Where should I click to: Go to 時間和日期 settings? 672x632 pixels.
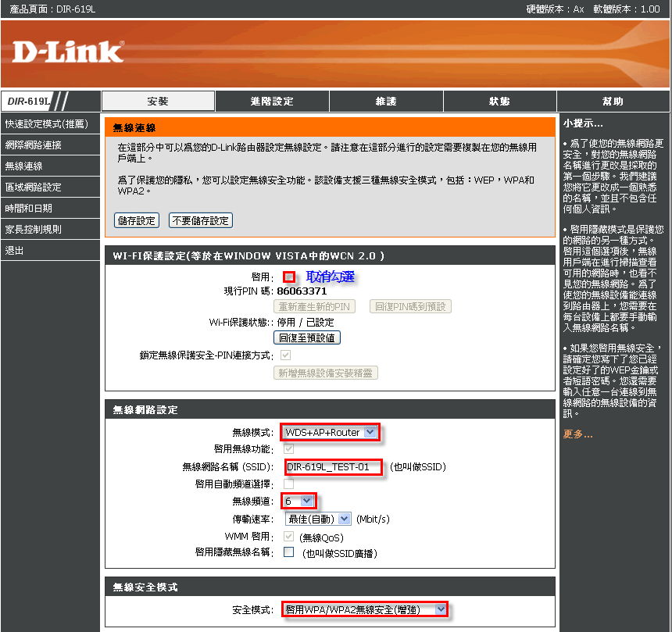coord(50,209)
